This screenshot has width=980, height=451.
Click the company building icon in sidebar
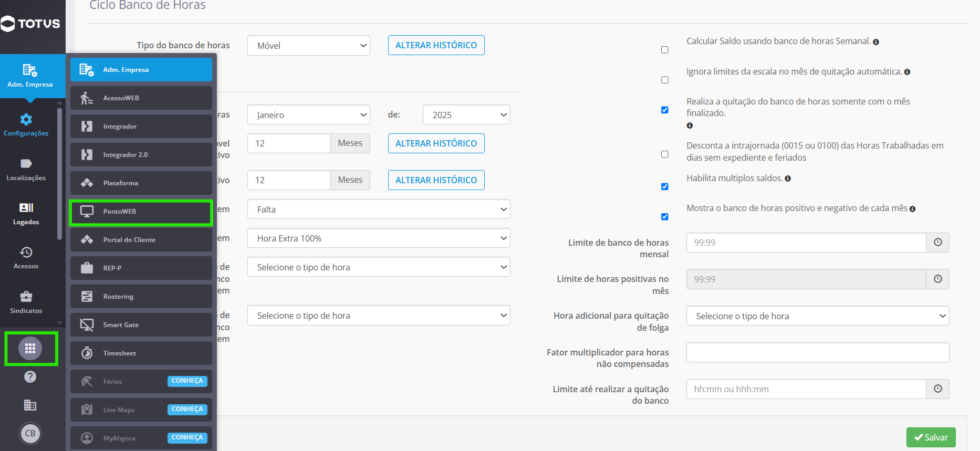coord(30,405)
